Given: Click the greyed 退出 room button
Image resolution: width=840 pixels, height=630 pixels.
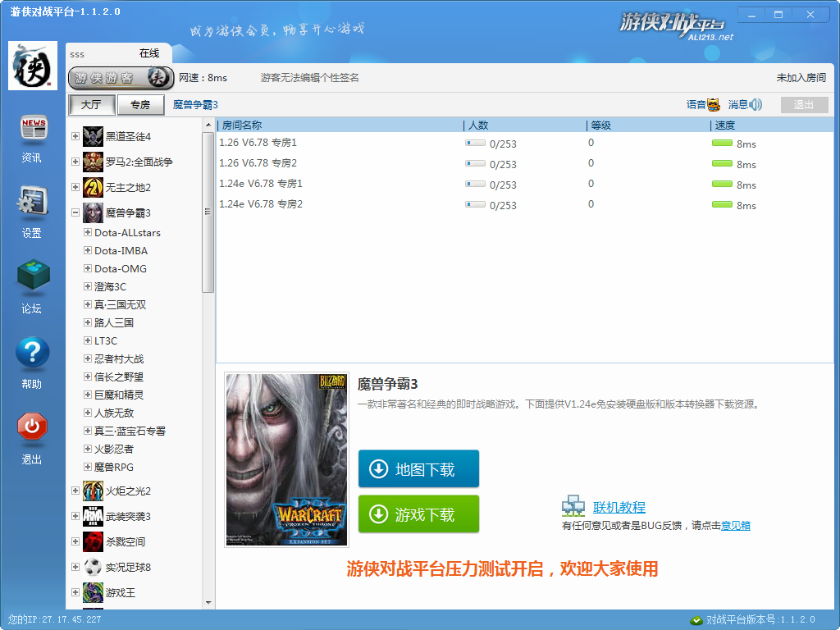Looking at the screenshot, I should pyautogui.click(x=804, y=104).
